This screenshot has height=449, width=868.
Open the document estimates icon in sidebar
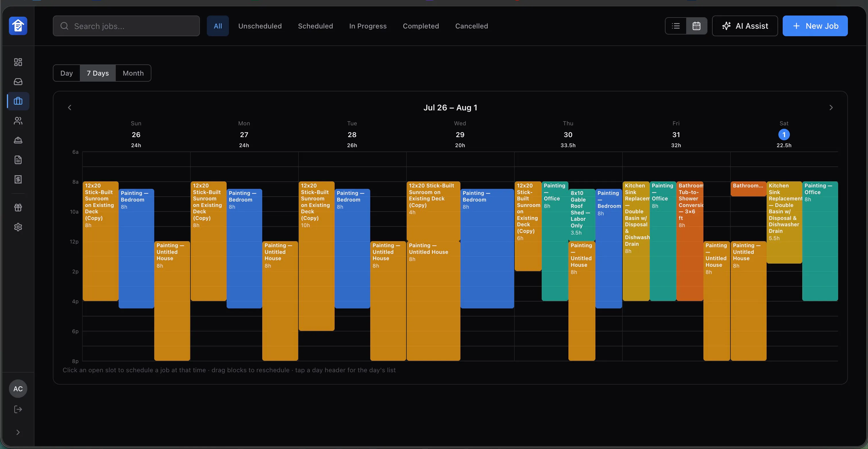pos(18,160)
